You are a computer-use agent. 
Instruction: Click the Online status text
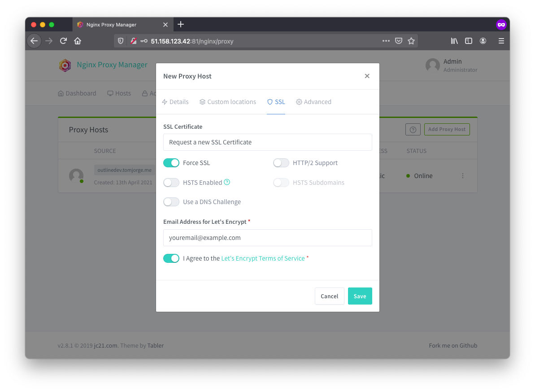pos(423,176)
